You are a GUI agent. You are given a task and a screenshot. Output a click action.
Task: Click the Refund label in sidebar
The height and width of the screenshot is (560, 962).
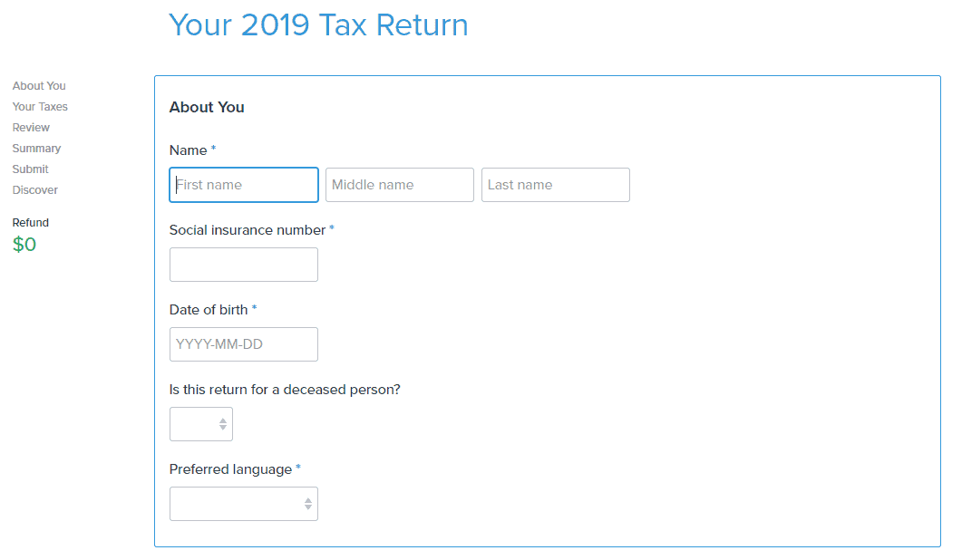pyautogui.click(x=31, y=223)
